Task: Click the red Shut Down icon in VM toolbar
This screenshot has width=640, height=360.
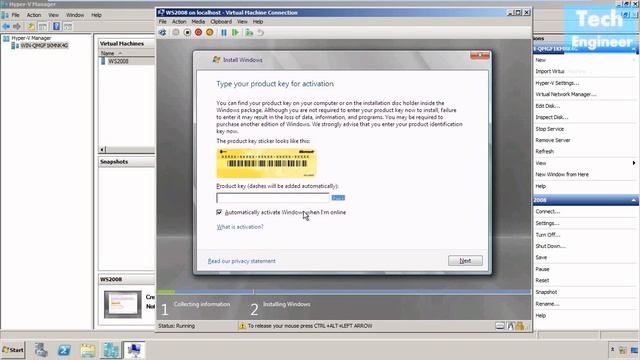Action: click(x=198, y=32)
